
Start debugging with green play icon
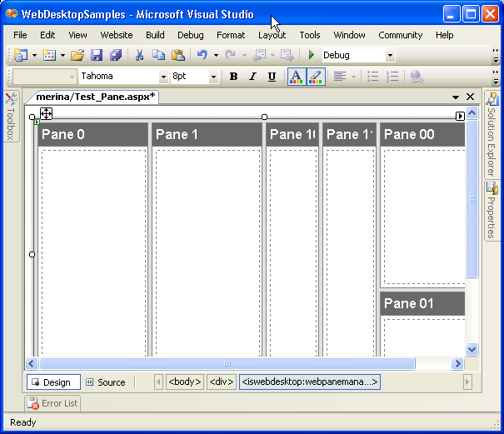pyautogui.click(x=312, y=55)
